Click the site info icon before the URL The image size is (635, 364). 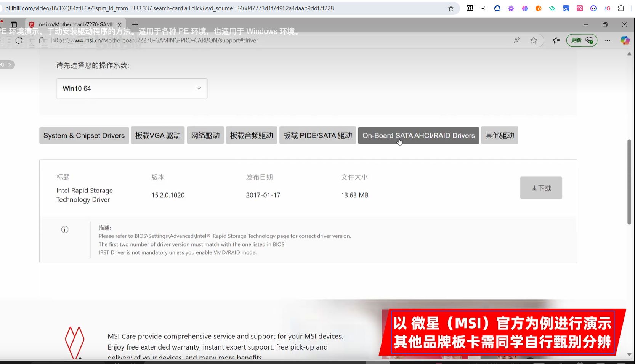[42, 40]
